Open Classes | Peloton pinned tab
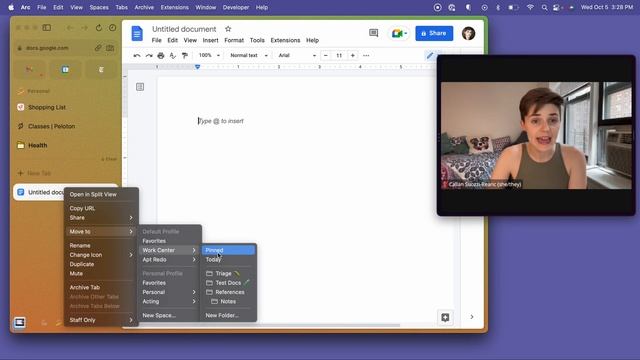Image resolution: width=640 pixels, height=360 pixels. click(x=66, y=127)
